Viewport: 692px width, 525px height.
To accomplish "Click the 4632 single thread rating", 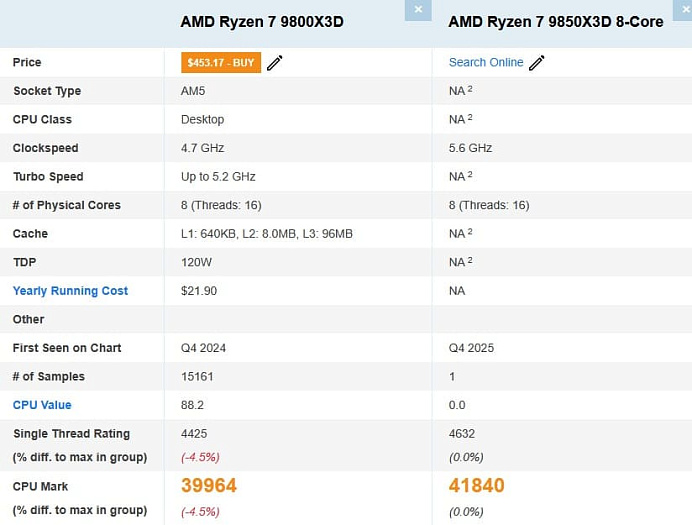I will click(x=462, y=434).
